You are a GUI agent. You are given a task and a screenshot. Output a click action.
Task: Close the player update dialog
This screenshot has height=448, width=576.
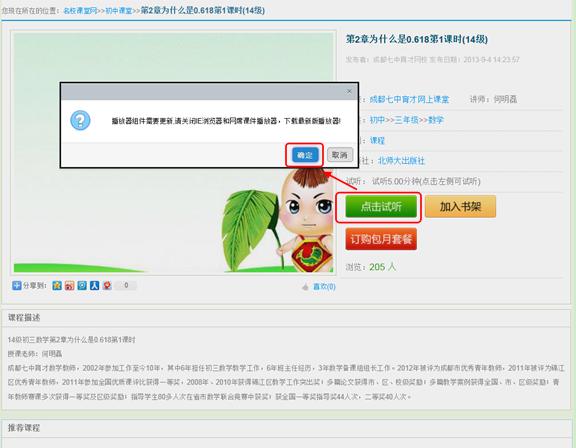click(x=349, y=91)
